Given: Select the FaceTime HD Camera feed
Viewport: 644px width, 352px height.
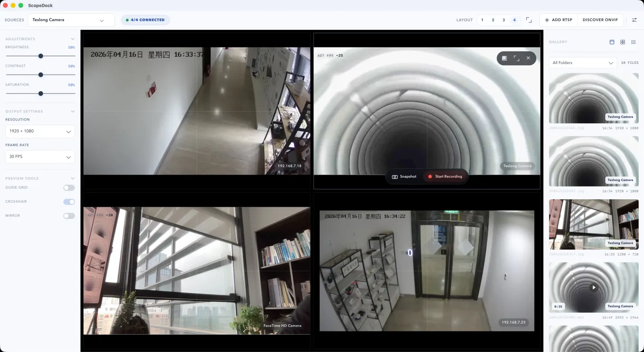Looking at the screenshot, I should click(x=197, y=270).
